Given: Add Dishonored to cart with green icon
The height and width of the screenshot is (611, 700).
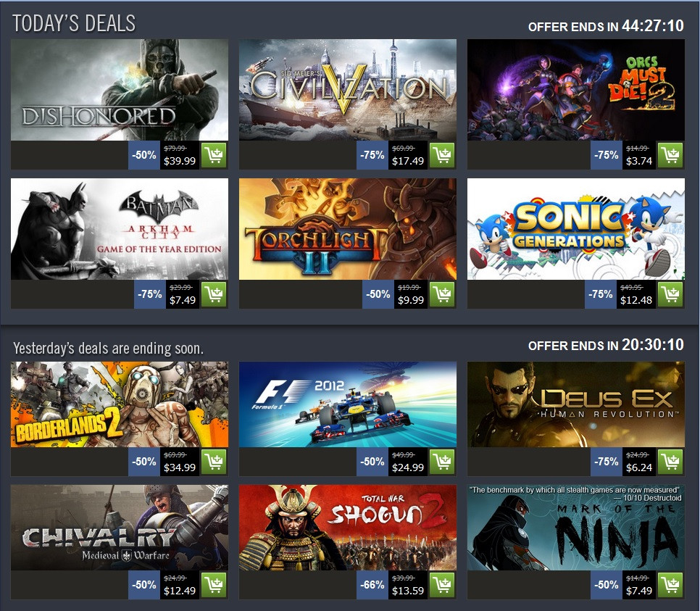Looking at the screenshot, I should click(x=214, y=155).
